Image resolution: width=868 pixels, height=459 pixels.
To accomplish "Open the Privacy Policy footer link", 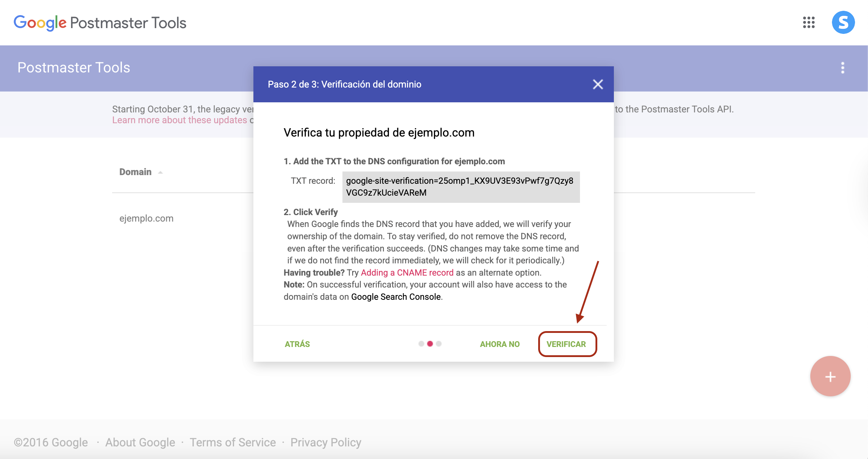I will (325, 442).
